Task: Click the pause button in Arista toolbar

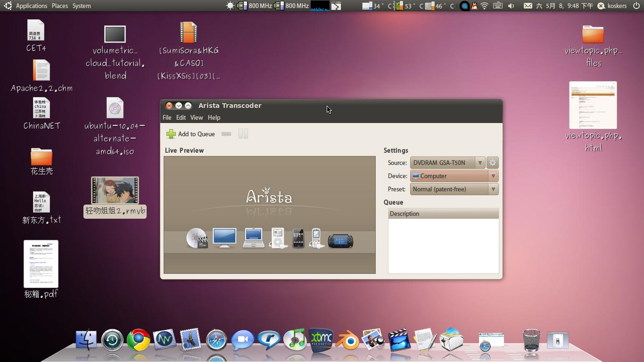Action: 243,134
